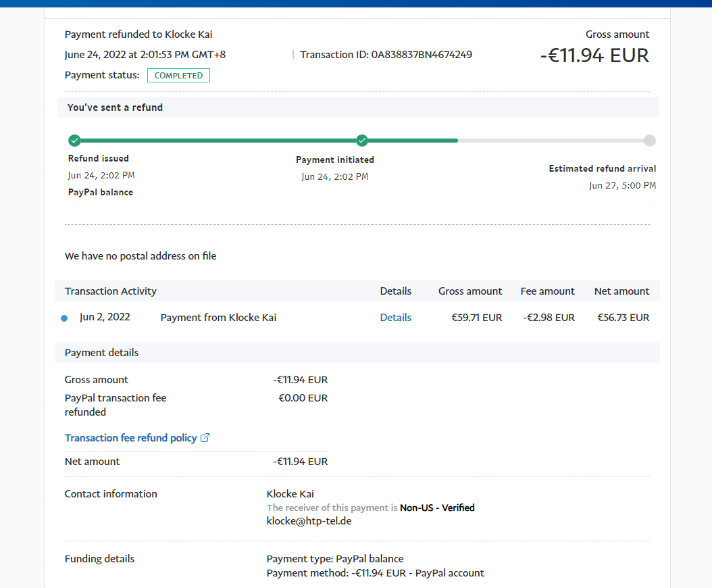Viewport: 712px width, 588px height.
Task: Click the COMPLETED payment status badge
Action: point(178,76)
